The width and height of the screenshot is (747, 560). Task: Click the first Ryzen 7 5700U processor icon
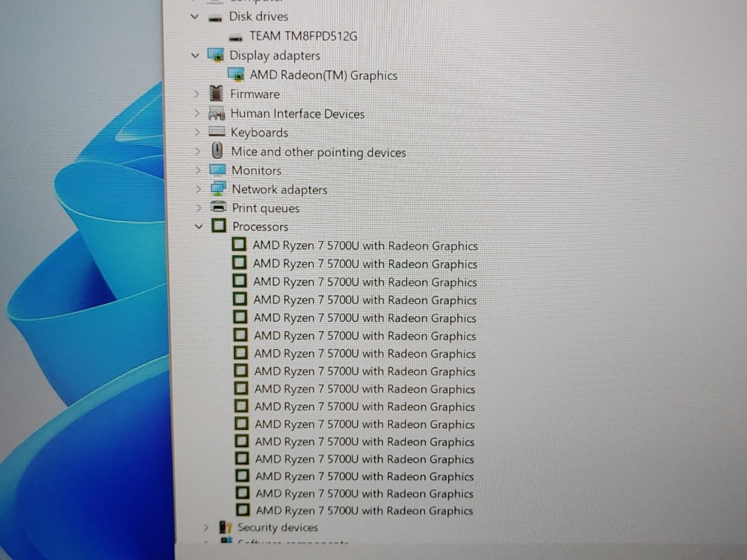239,244
